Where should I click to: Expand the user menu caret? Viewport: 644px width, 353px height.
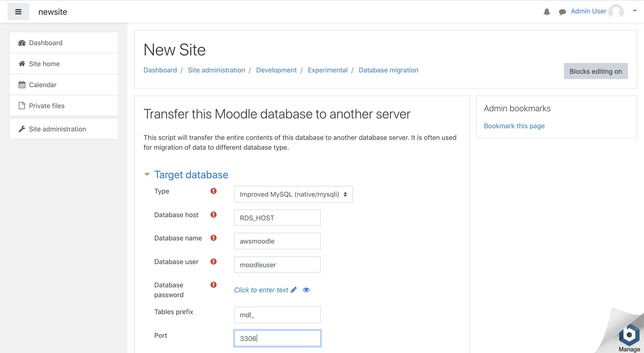635,11
